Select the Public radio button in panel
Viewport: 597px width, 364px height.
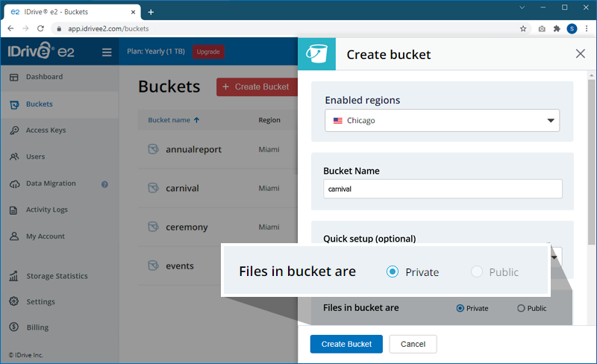(x=521, y=308)
